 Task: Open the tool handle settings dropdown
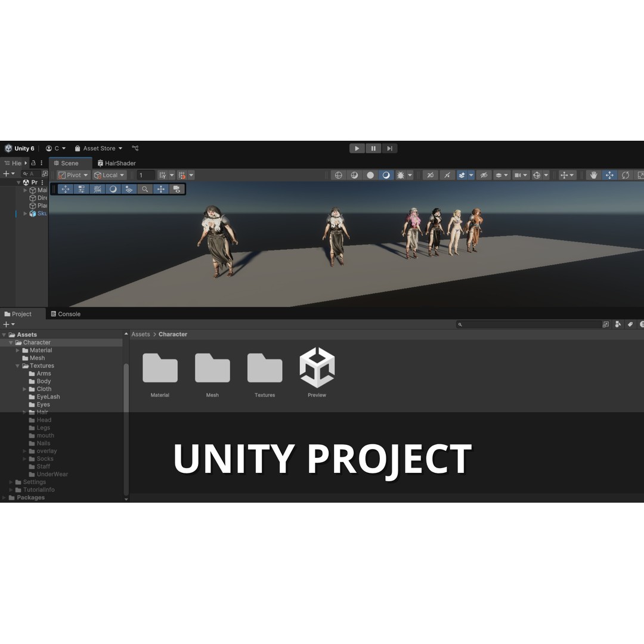(567, 175)
